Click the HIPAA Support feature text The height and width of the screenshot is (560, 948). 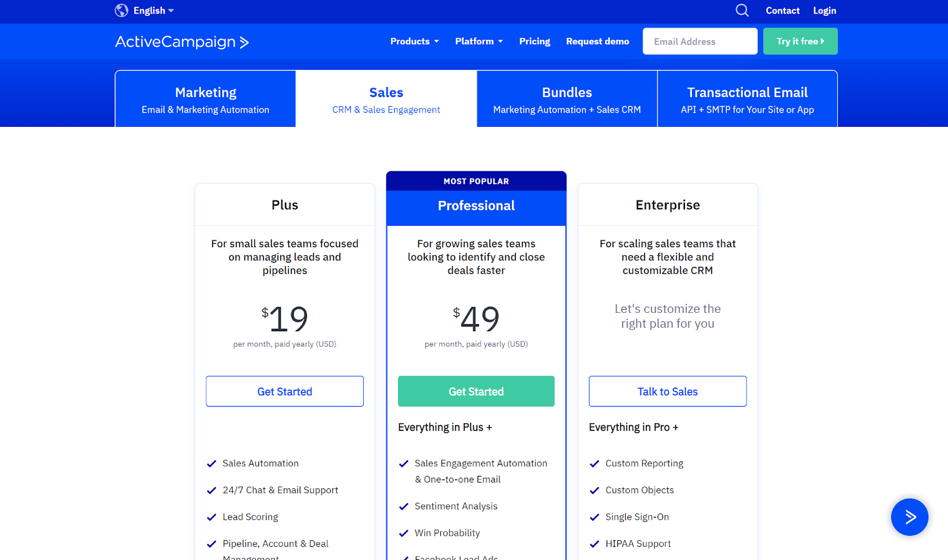638,543
